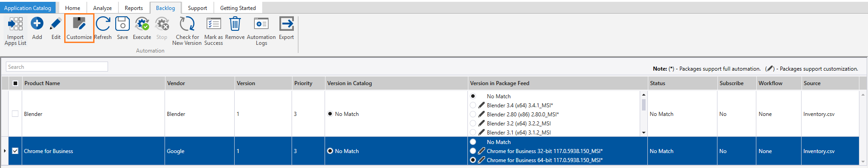
Task: Click the package feed list down arrow
Action: (644, 133)
